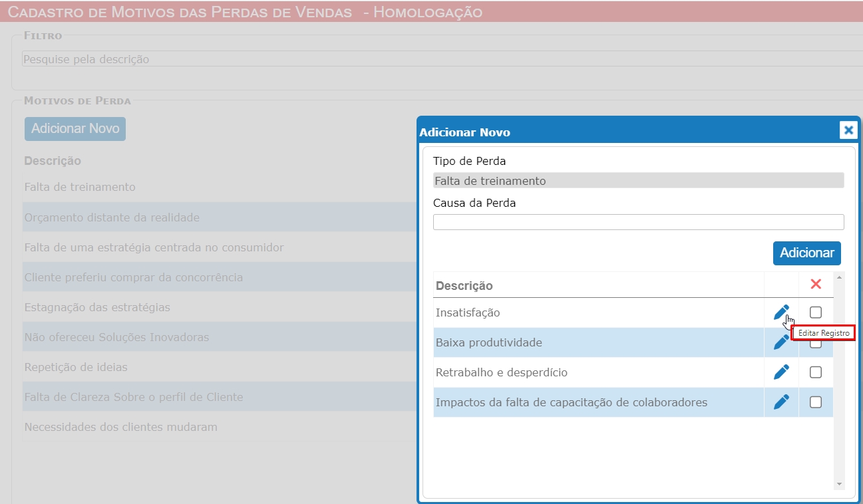Screen dimensions: 863x504
Task: Select Cliente preferiu comprar da concorrência row
Action: pyautogui.click(x=220, y=277)
